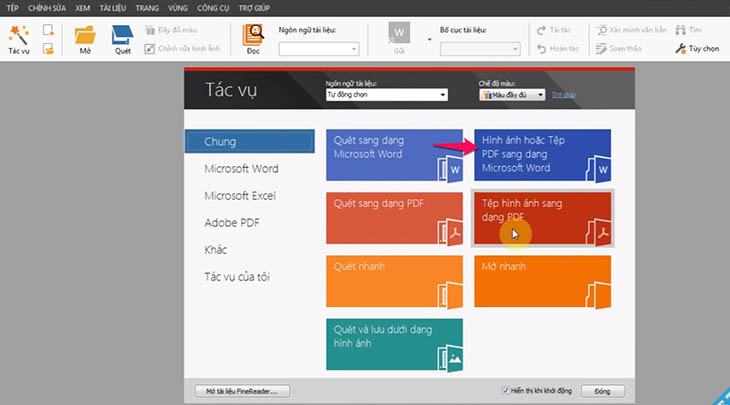The width and height of the screenshot is (730, 405).
Task: Click the Đóng button
Action: pos(602,391)
